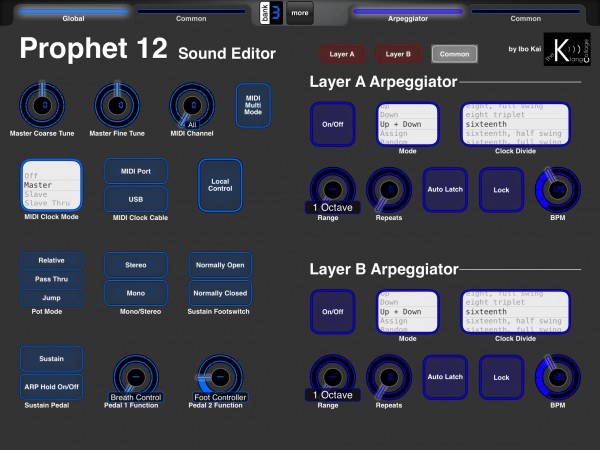Set Sustain Pedal to Sustain

pyautogui.click(x=52, y=359)
